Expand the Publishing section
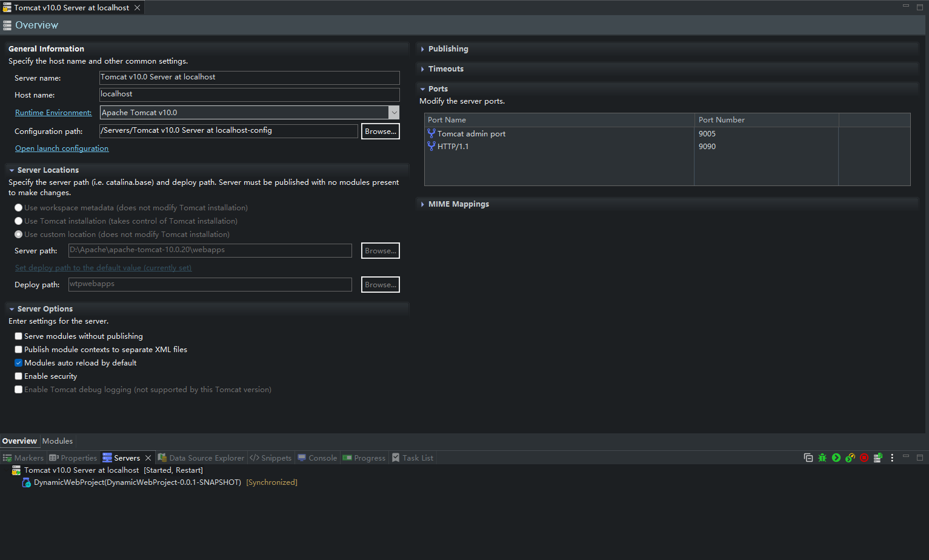Screen dimensions: 929x560 click(423, 49)
